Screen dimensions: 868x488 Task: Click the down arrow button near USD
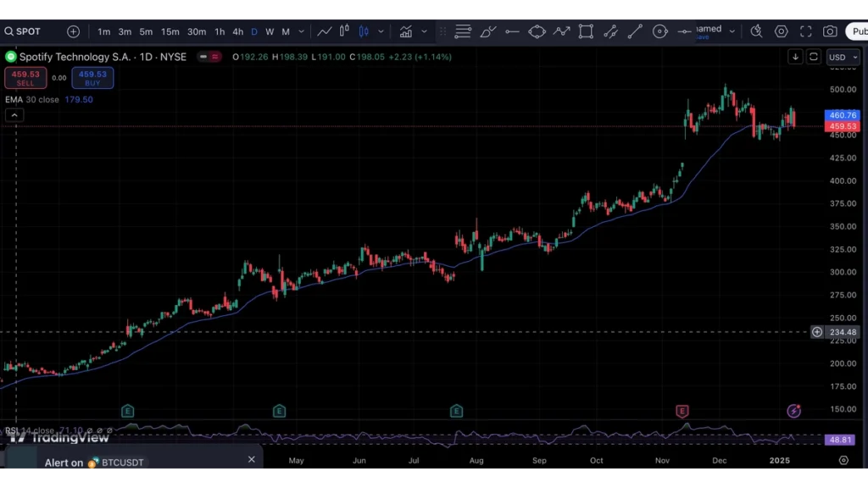point(795,57)
